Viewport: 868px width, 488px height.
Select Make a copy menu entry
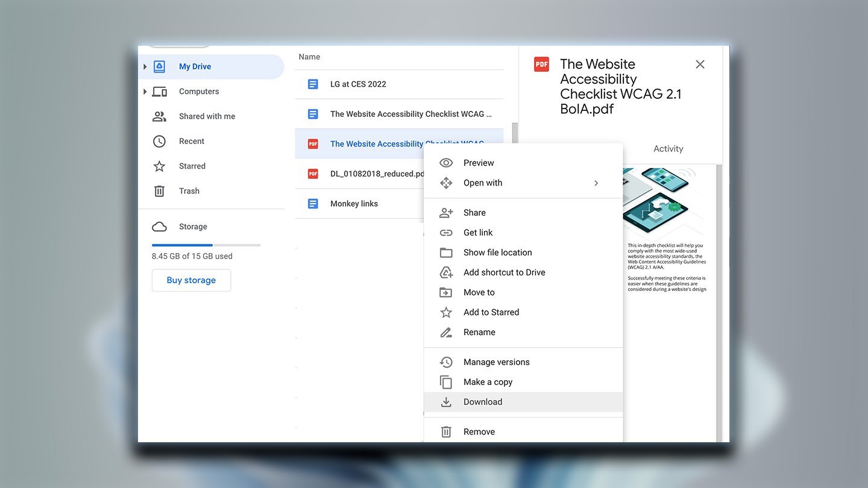pyautogui.click(x=523, y=382)
